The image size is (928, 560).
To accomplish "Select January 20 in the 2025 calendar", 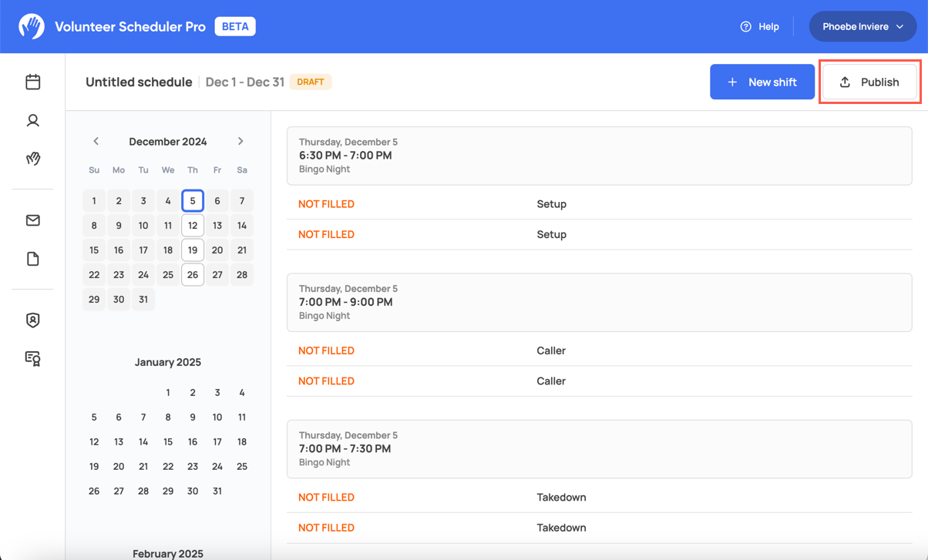I will (x=119, y=466).
